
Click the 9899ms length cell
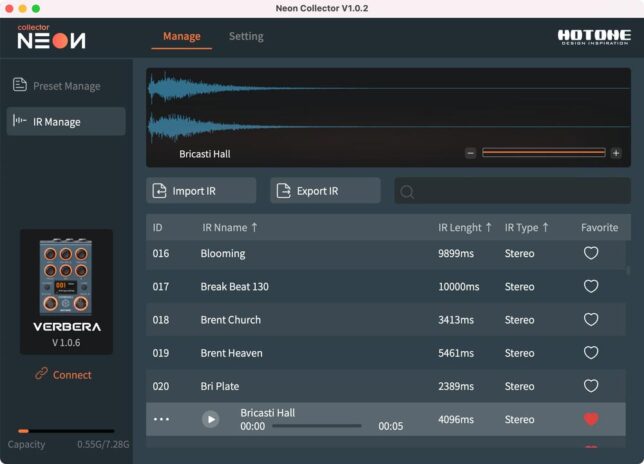pos(456,254)
